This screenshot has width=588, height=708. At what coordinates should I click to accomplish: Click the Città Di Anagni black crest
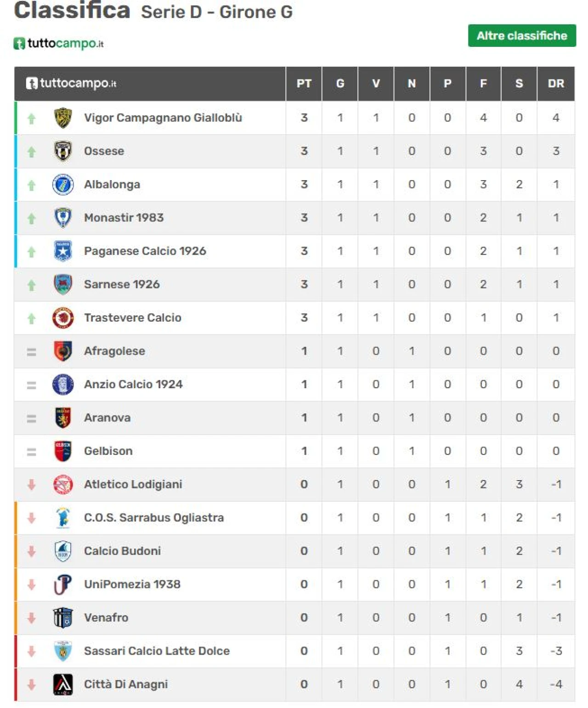[x=63, y=684]
